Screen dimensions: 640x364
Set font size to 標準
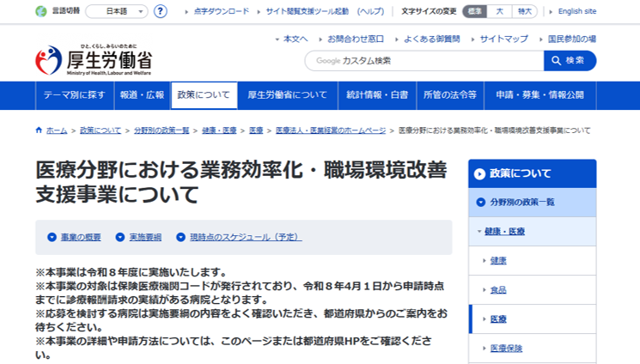pos(475,11)
